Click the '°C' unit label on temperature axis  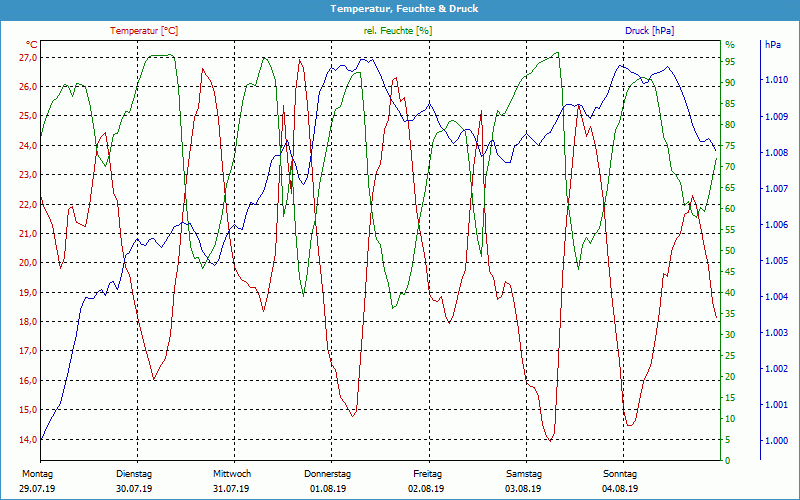point(31,45)
